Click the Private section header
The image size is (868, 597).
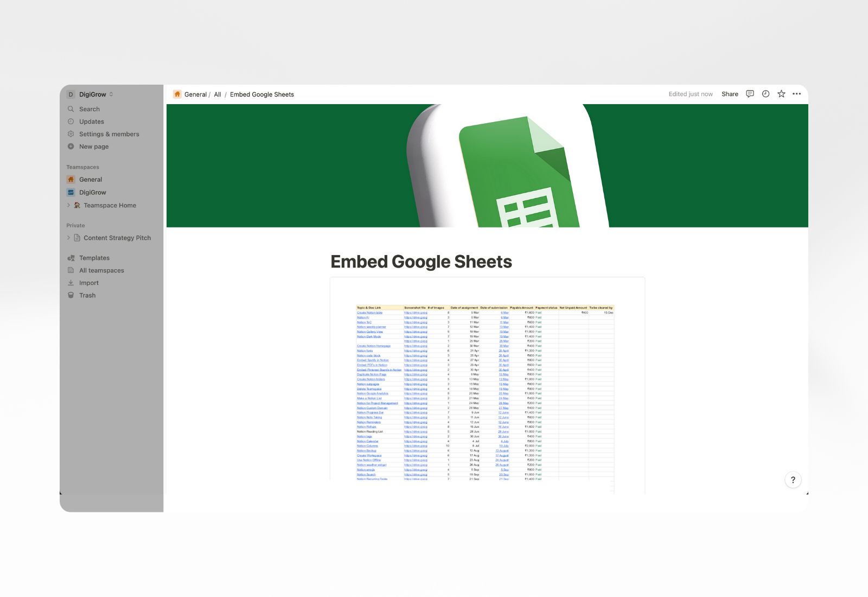[x=75, y=226]
